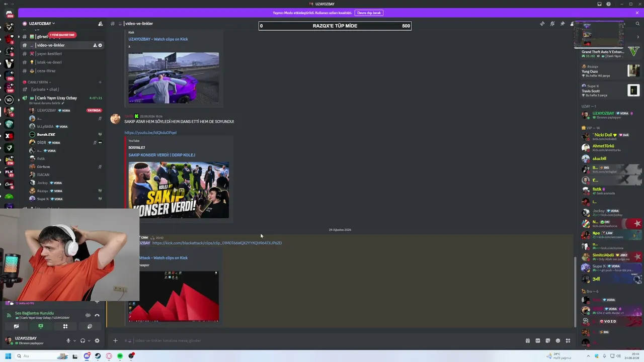Select the video-ve-linkler channel
The width and height of the screenshot is (644, 362).
pos(62,45)
